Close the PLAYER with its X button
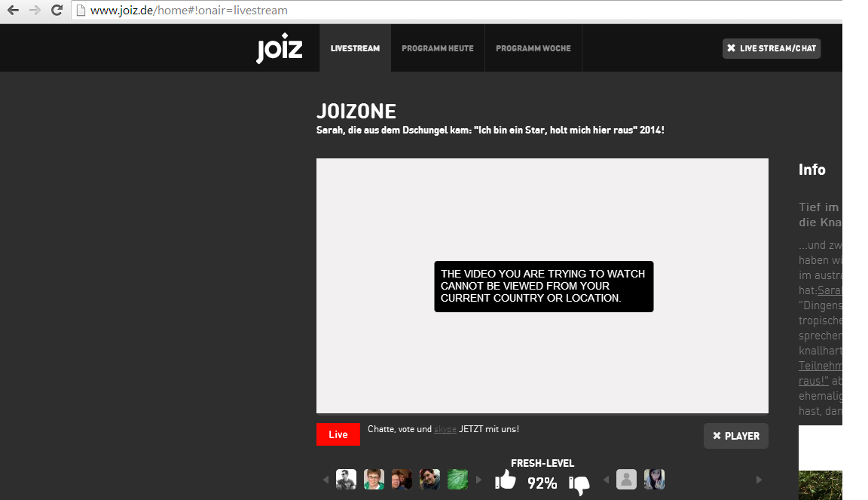 (735, 436)
